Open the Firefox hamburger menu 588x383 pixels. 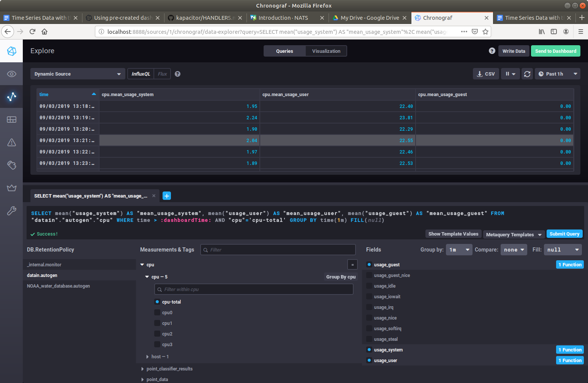tap(580, 32)
